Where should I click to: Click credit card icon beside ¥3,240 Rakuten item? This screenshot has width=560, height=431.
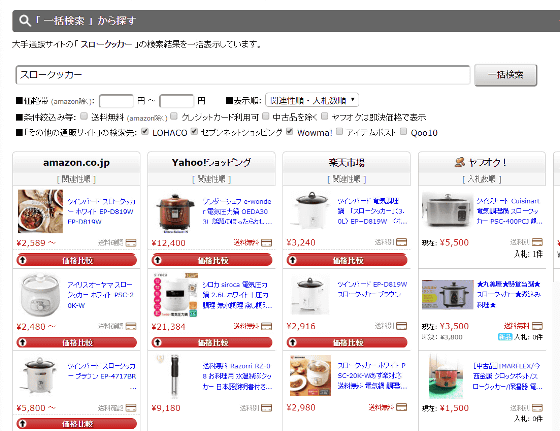tap(402, 242)
